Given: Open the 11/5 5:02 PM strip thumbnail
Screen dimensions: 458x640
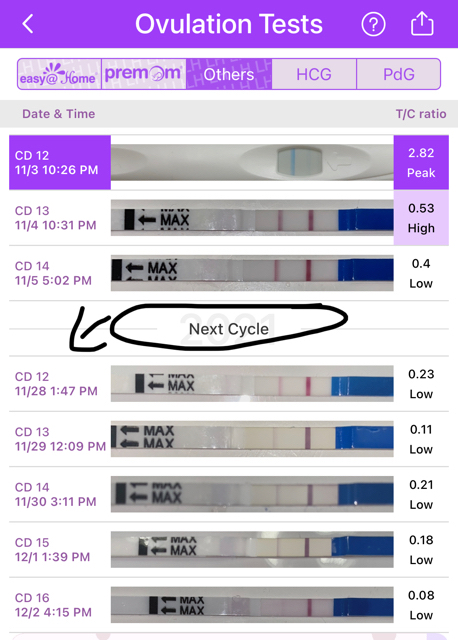Looking at the screenshot, I should tap(252, 273).
